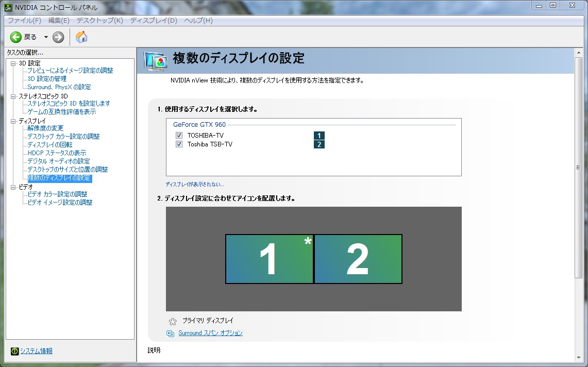Open the Surround スパン オプション link

(210, 333)
